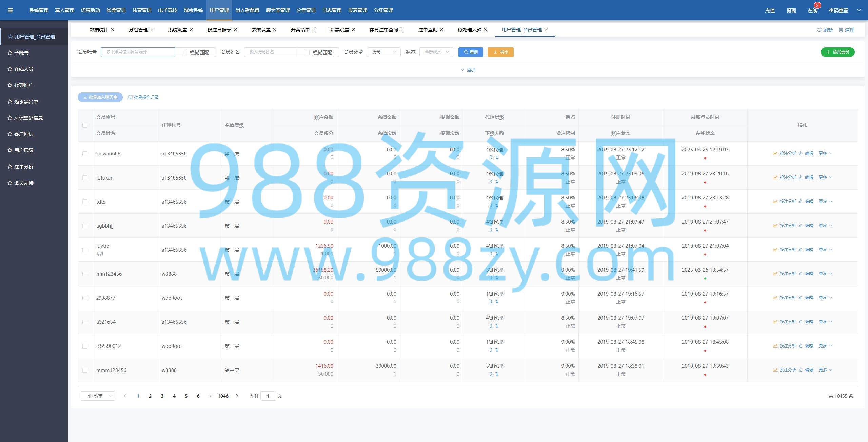Go to next page arrow
The image size is (868, 442).
237,396
